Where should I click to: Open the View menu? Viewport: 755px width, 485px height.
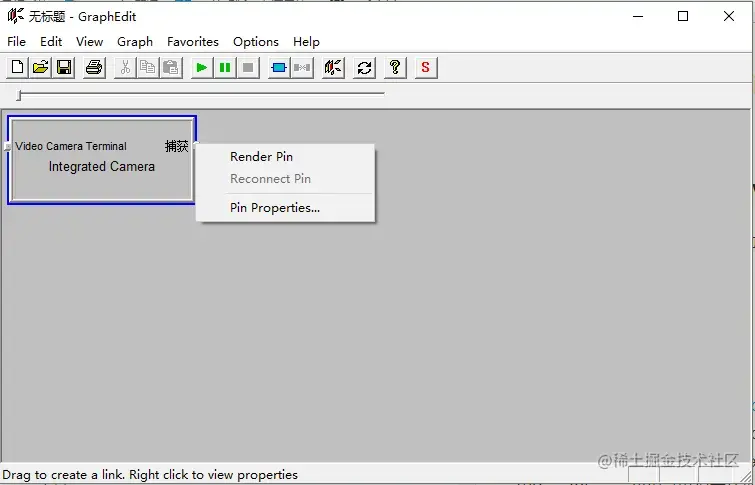coord(90,42)
